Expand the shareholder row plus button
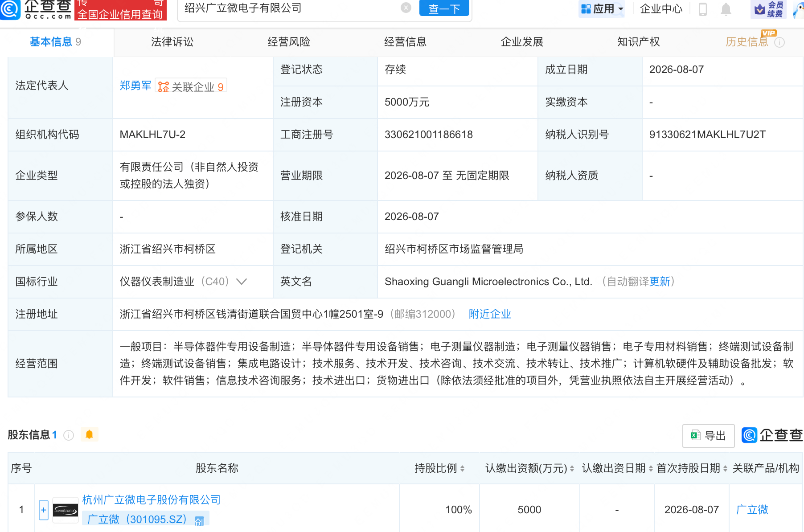 click(44, 510)
